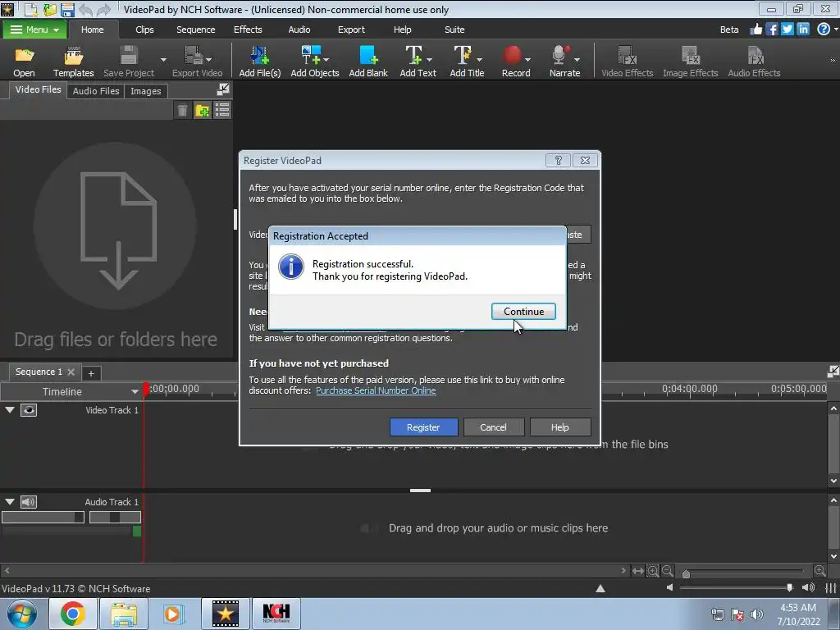The image size is (840, 630).
Task: Open the Suite ribbon tab
Action: [x=454, y=30]
